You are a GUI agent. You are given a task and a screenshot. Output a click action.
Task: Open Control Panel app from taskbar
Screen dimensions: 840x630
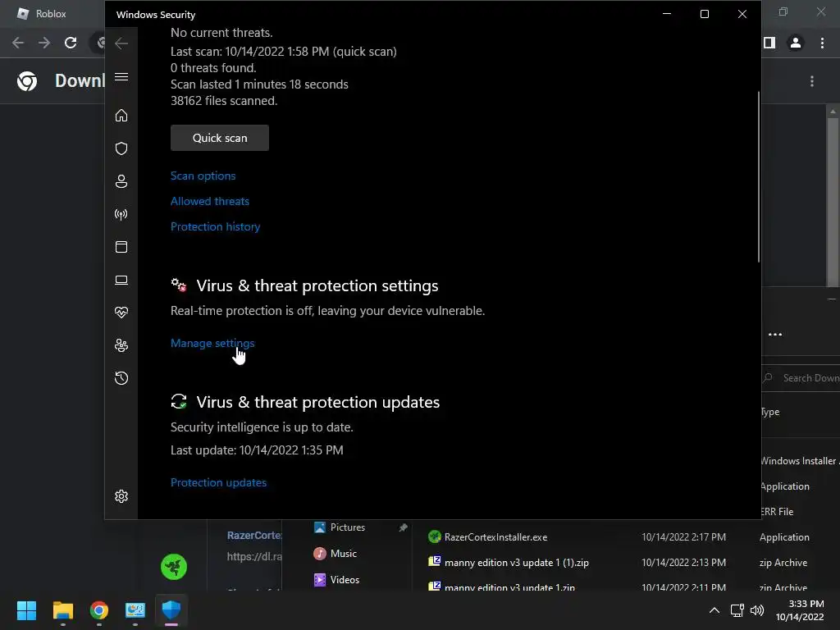pos(135,610)
